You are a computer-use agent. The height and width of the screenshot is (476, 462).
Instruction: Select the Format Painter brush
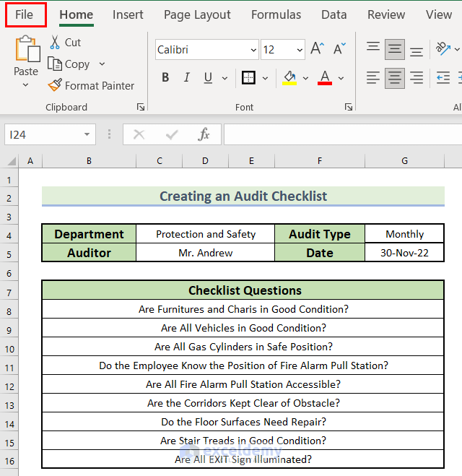pyautogui.click(x=55, y=85)
